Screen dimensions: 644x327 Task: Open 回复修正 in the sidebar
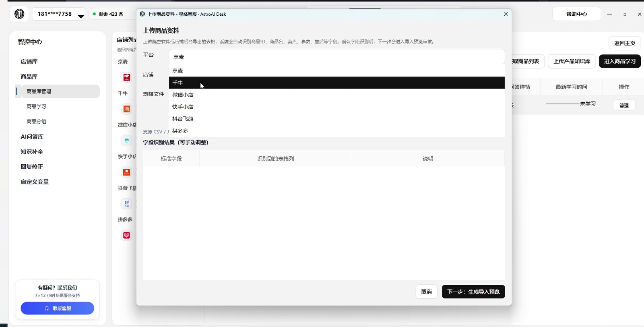coord(32,167)
